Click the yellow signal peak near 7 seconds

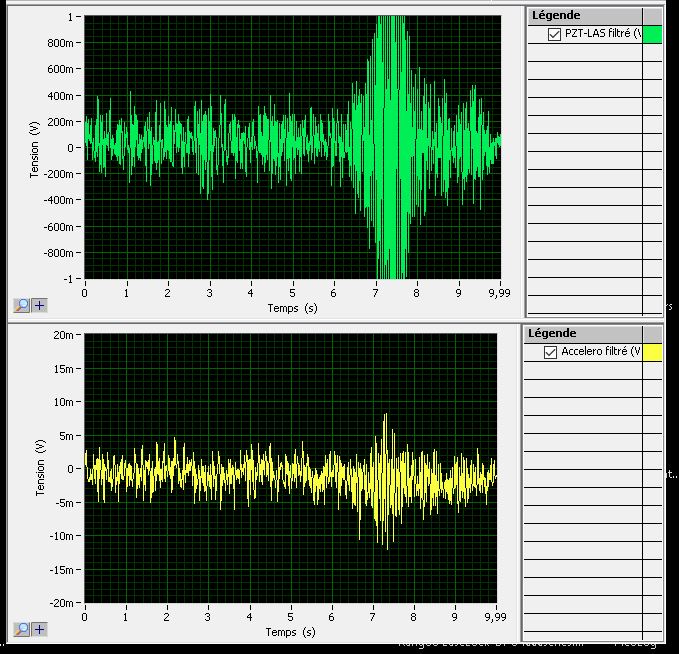[385, 420]
